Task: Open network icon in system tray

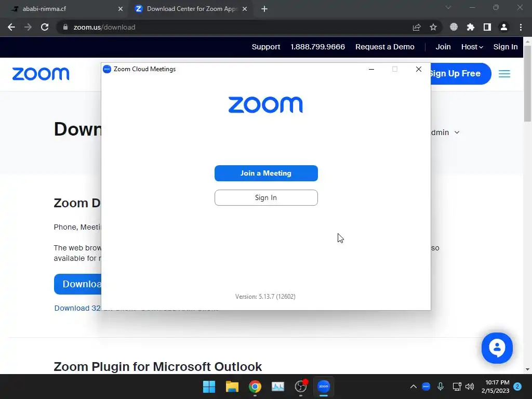Action: click(457, 387)
